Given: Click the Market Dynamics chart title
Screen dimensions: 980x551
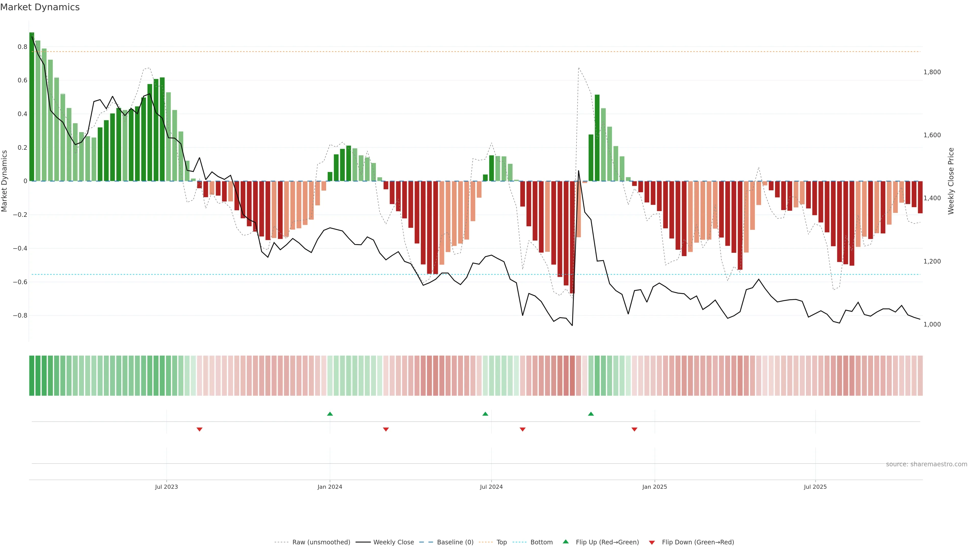Looking at the screenshot, I should click(x=40, y=7).
